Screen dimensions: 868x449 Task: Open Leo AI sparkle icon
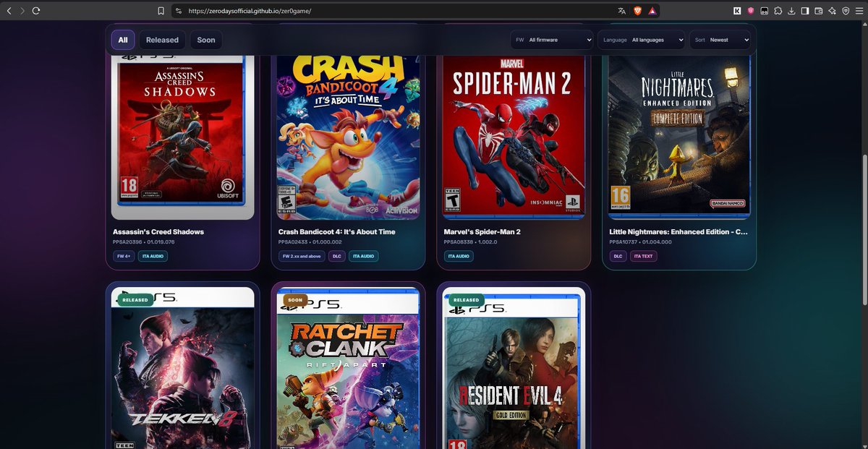(833, 11)
